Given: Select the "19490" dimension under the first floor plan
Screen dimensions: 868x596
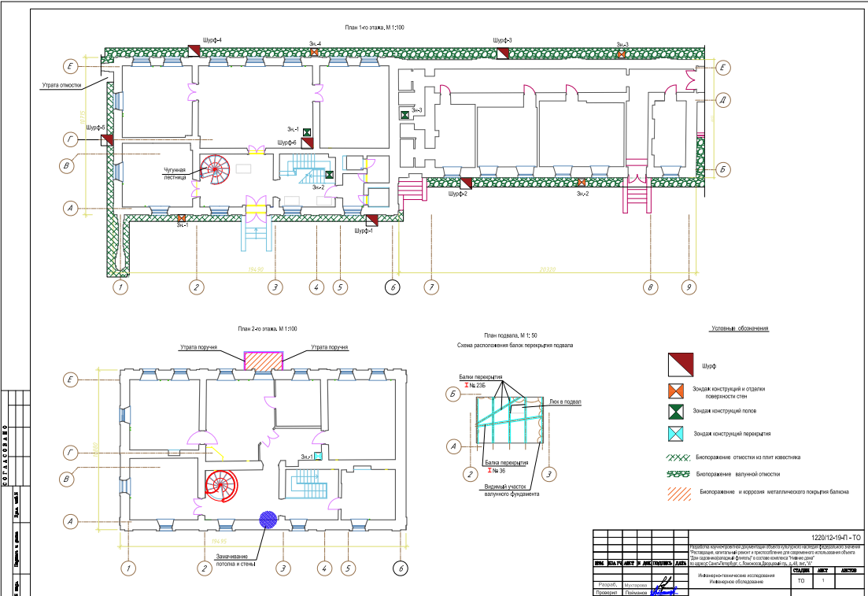Looking at the screenshot, I should tap(256, 270).
